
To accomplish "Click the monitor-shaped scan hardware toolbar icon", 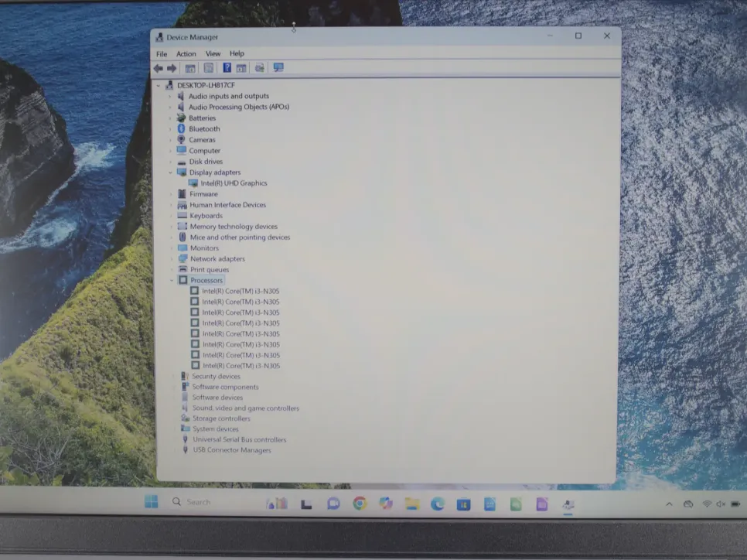I will pyautogui.click(x=278, y=67).
